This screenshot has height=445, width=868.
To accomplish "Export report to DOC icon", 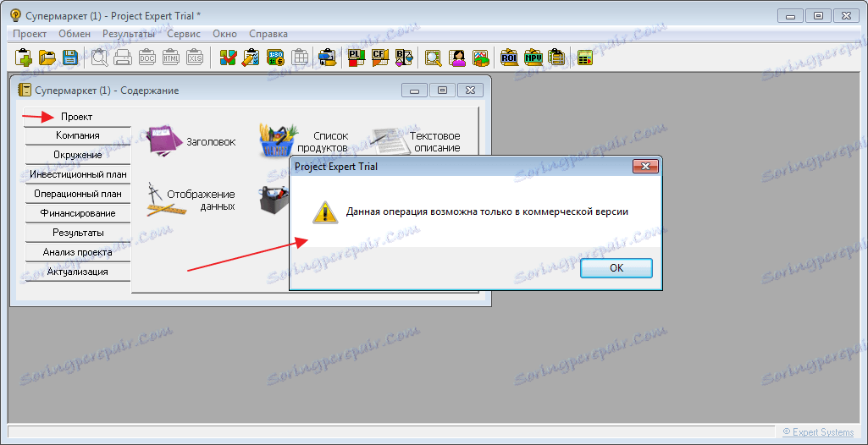I will (x=147, y=57).
